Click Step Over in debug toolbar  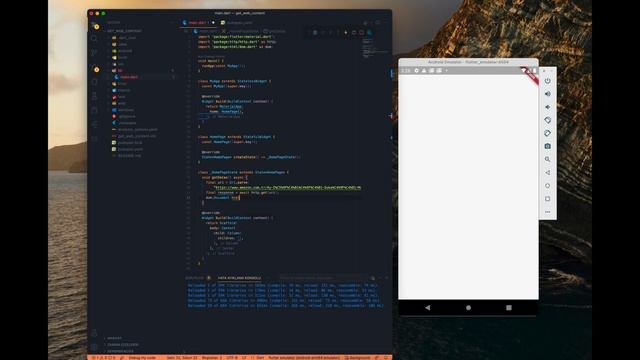tap(322, 32)
